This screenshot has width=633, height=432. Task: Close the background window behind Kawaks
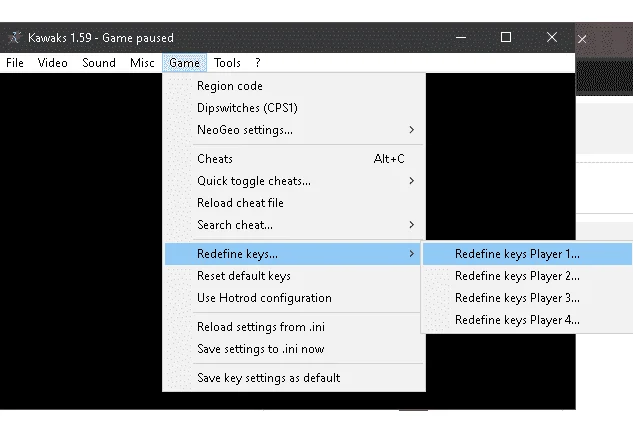582,39
